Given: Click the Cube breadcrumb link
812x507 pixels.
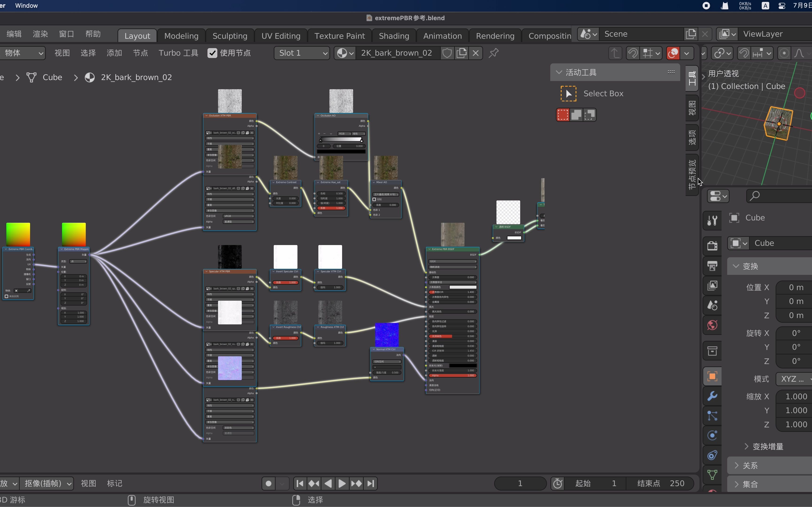Looking at the screenshot, I should coord(52,77).
